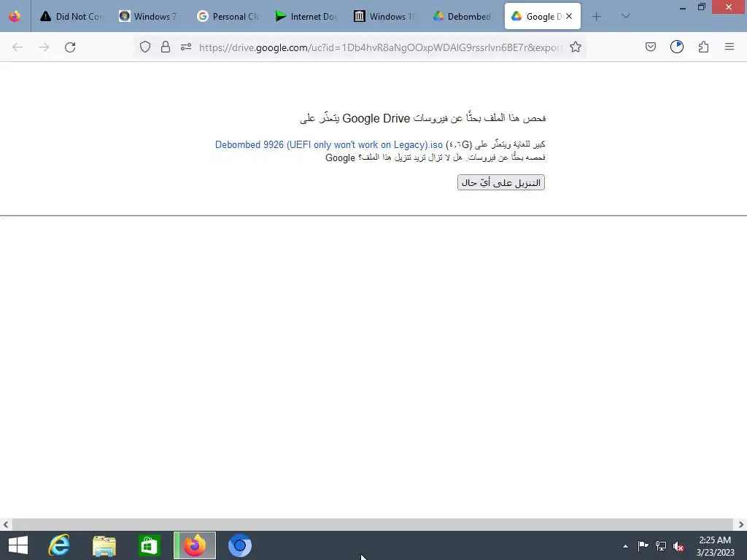747x560 pixels.
Task: Open the Firefox View pinned icon
Action: pyautogui.click(x=15, y=16)
